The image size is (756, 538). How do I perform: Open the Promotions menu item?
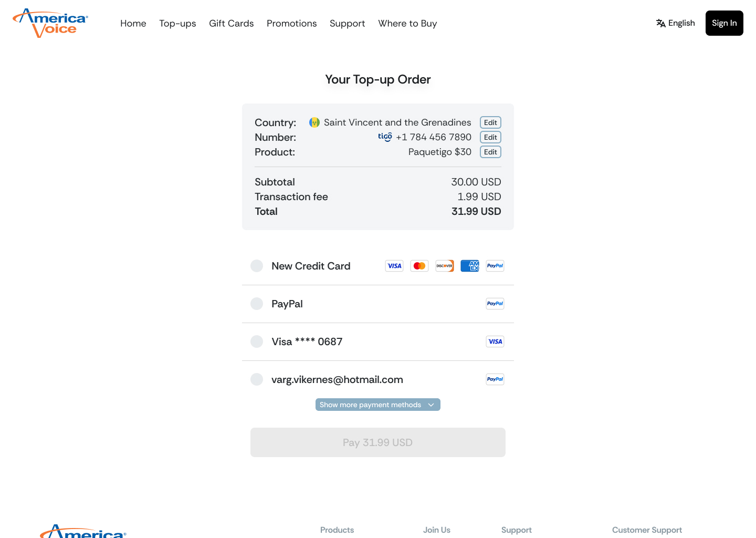tap(292, 23)
